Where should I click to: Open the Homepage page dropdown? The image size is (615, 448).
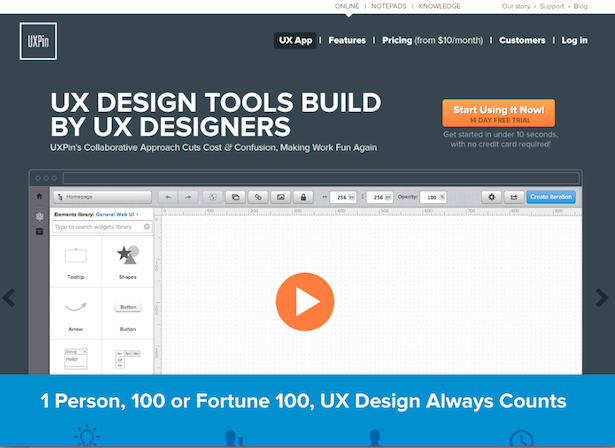click(102, 197)
